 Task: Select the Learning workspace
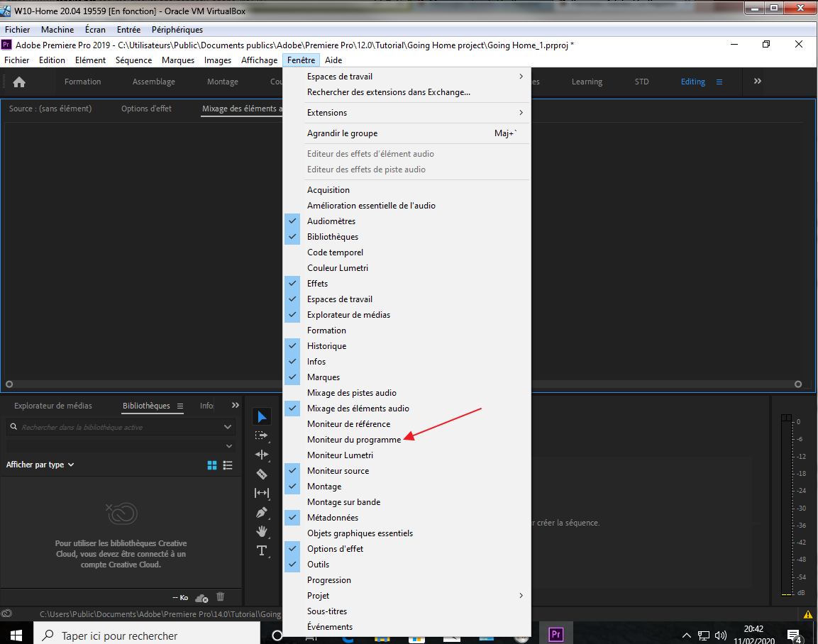587,82
